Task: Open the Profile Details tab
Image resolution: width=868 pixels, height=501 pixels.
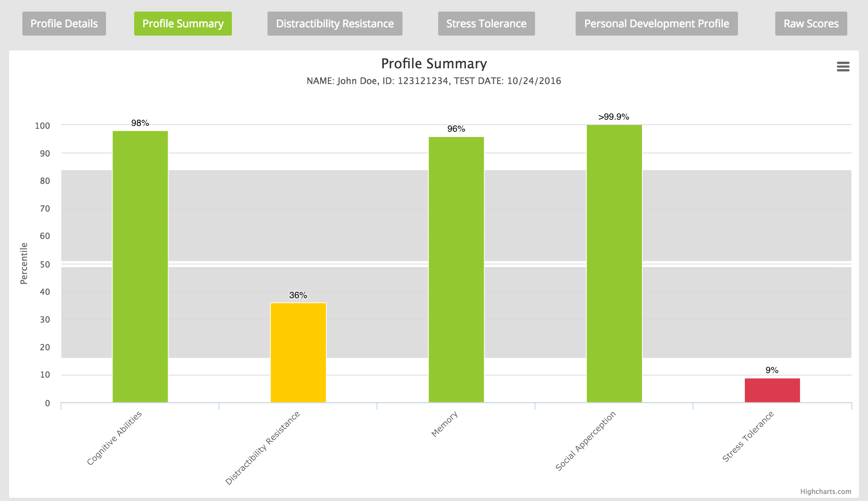Action: click(x=64, y=24)
